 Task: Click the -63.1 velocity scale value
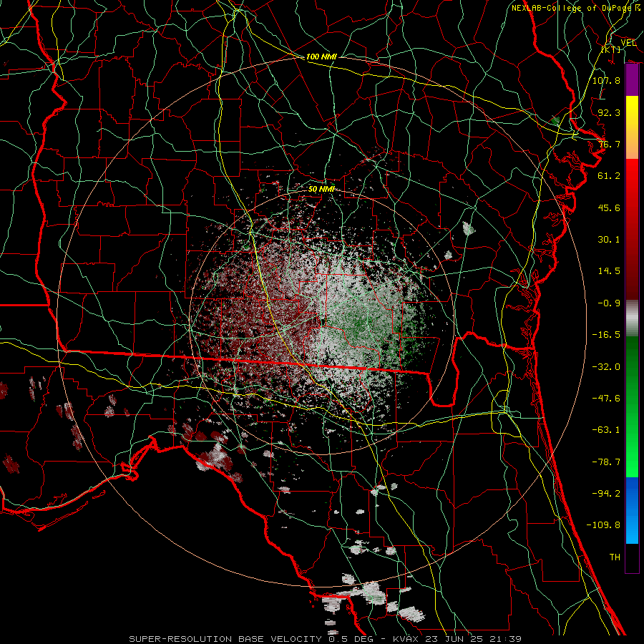tap(606, 430)
